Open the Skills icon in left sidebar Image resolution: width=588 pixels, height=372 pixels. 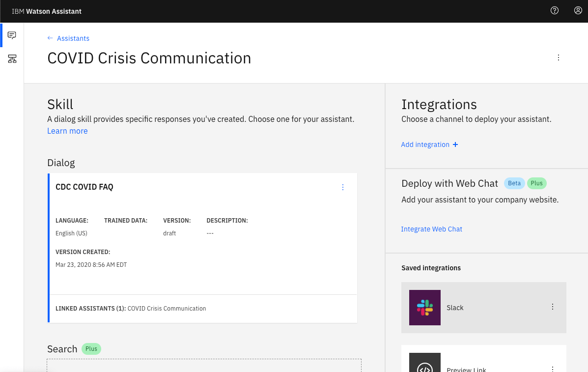click(12, 59)
